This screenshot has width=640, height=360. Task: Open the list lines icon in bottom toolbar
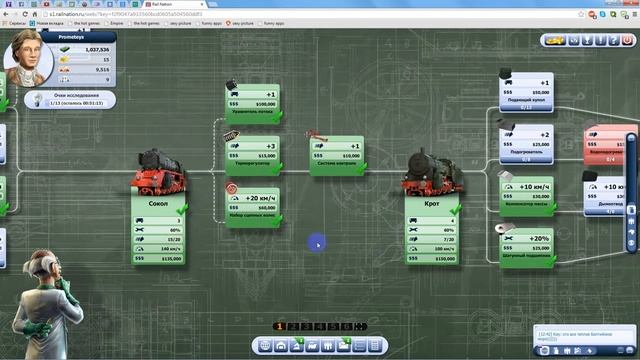[x=359, y=346]
